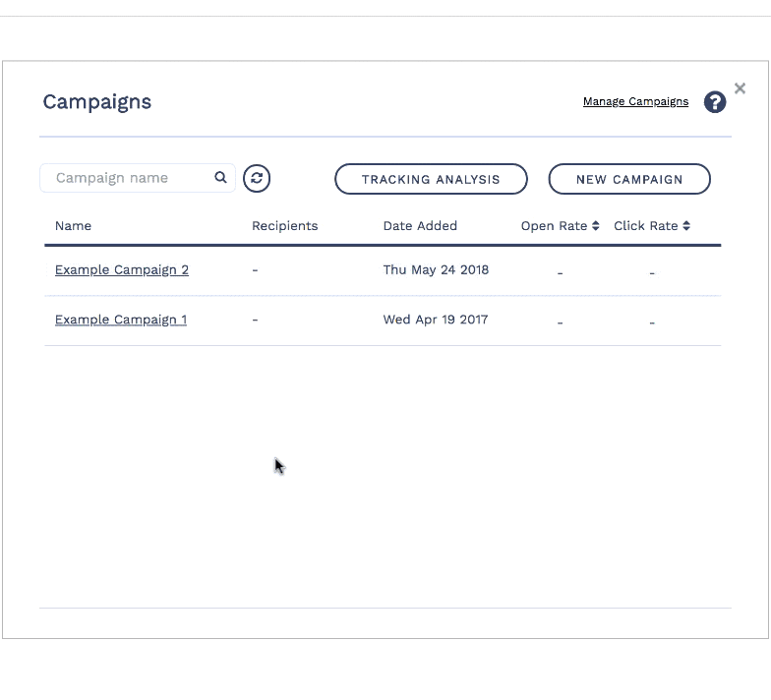The width and height of the screenshot is (771, 700).
Task: Click the Click Rate header label
Action: click(645, 226)
